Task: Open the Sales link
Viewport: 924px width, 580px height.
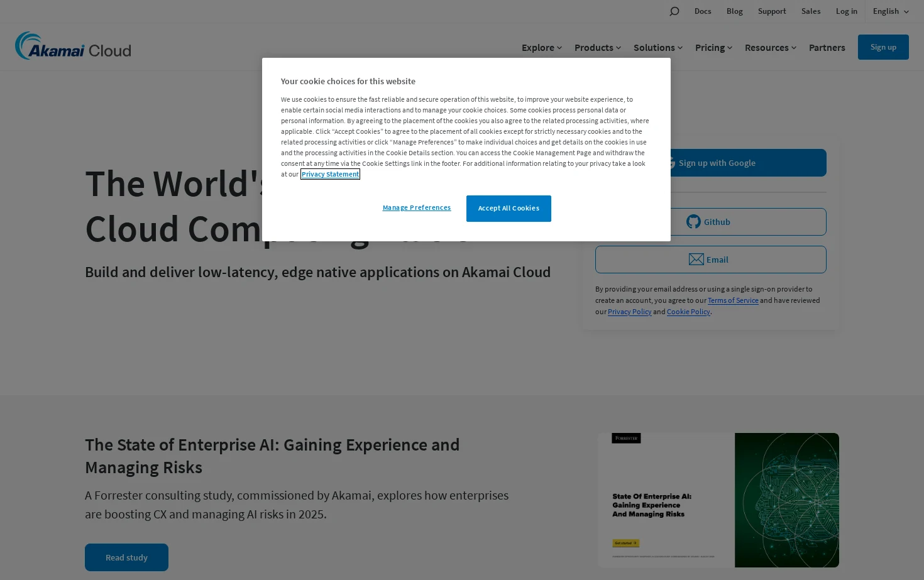Action: tap(811, 11)
